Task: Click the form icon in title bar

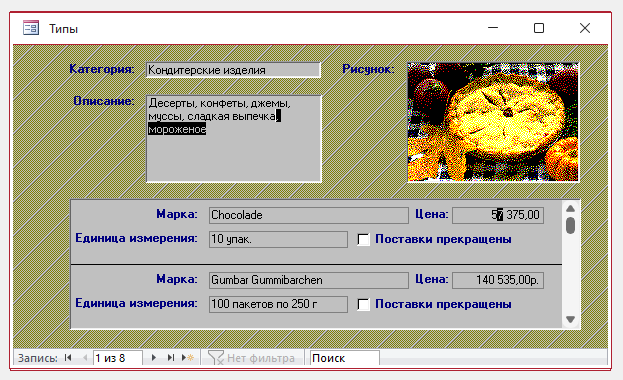Action: click(31, 28)
